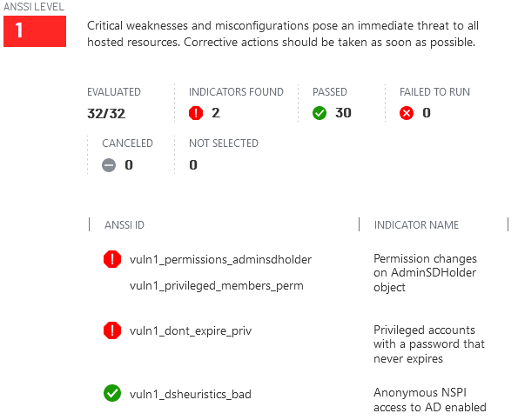This screenshot has width=518, height=420.
Task: Click the green checkmark icon next to Passed
Action: pos(320,113)
